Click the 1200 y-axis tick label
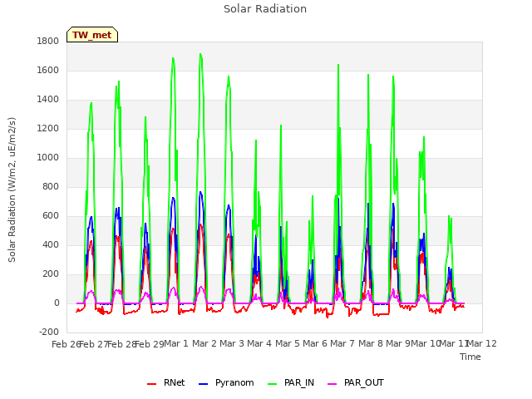Viewport: 532px width, 399px height. pos(48,129)
